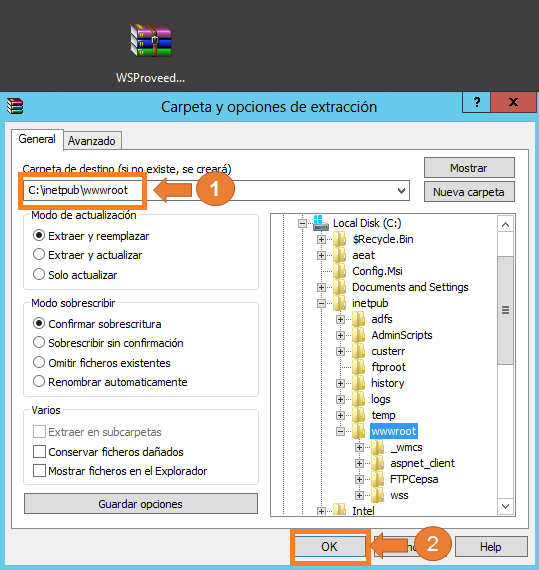
Task: Click the wwwroot folder icon
Action: click(x=358, y=431)
